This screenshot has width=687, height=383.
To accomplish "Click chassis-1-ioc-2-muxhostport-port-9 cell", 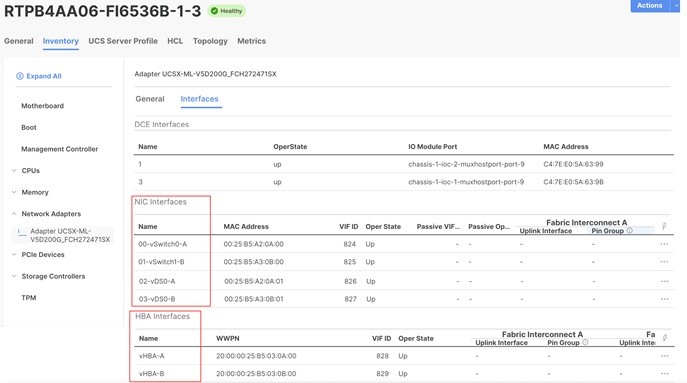I will pyautogui.click(x=466, y=164).
